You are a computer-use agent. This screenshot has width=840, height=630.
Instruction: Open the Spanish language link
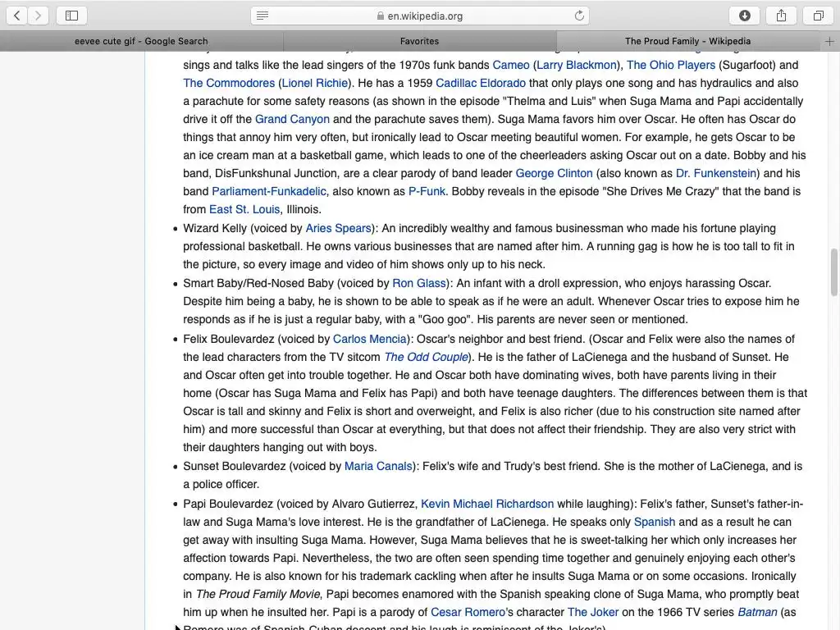(654, 522)
